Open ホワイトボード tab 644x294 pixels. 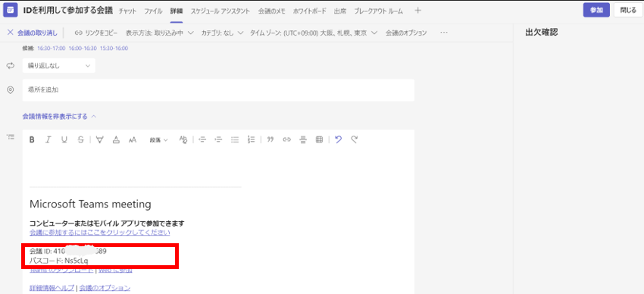[x=310, y=11]
